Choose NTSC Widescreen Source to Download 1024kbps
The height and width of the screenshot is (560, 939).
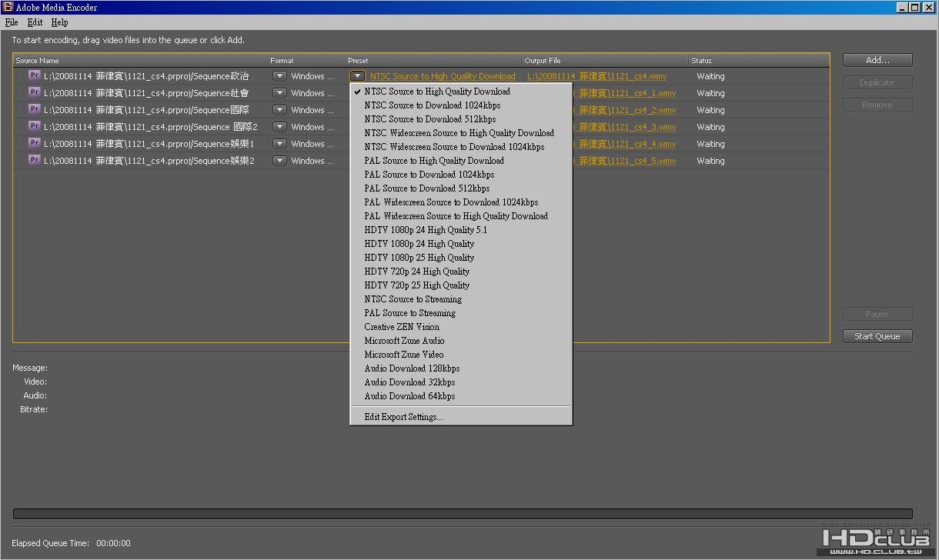click(x=461, y=147)
